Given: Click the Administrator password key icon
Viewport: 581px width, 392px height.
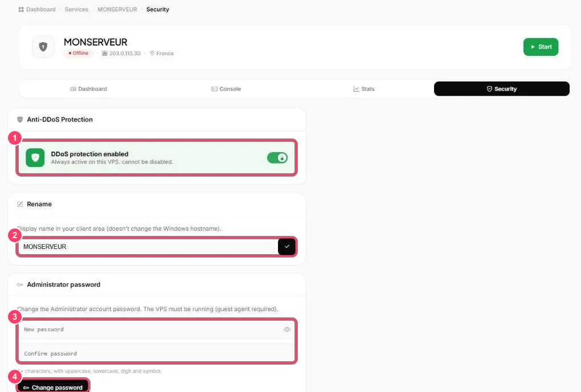Looking at the screenshot, I should pos(20,284).
